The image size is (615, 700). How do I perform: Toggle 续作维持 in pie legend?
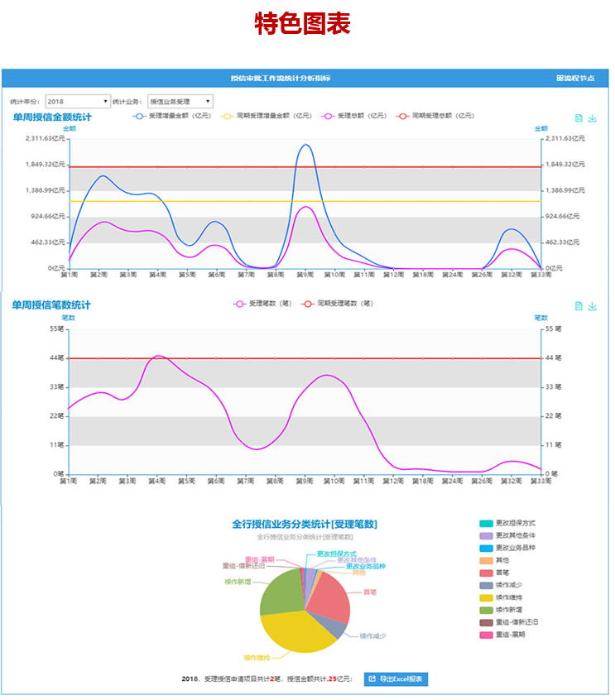(x=501, y=597)
